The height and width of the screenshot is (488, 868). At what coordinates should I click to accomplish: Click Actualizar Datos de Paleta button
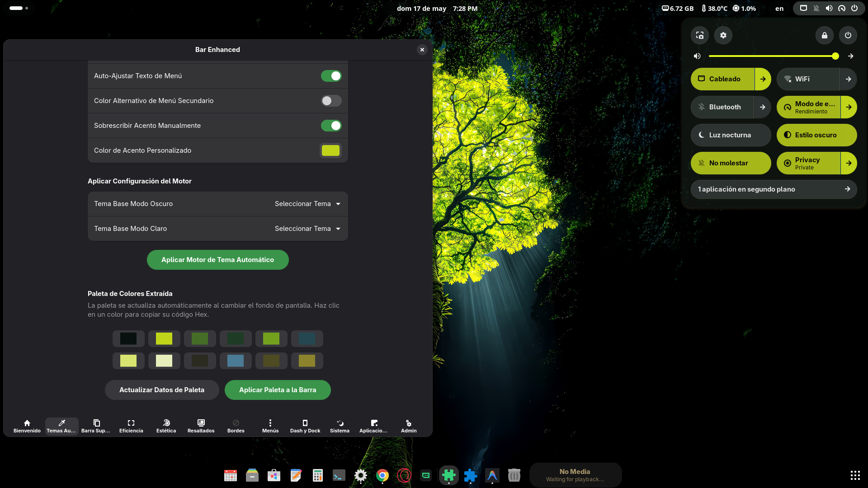[x=162, y=390]
